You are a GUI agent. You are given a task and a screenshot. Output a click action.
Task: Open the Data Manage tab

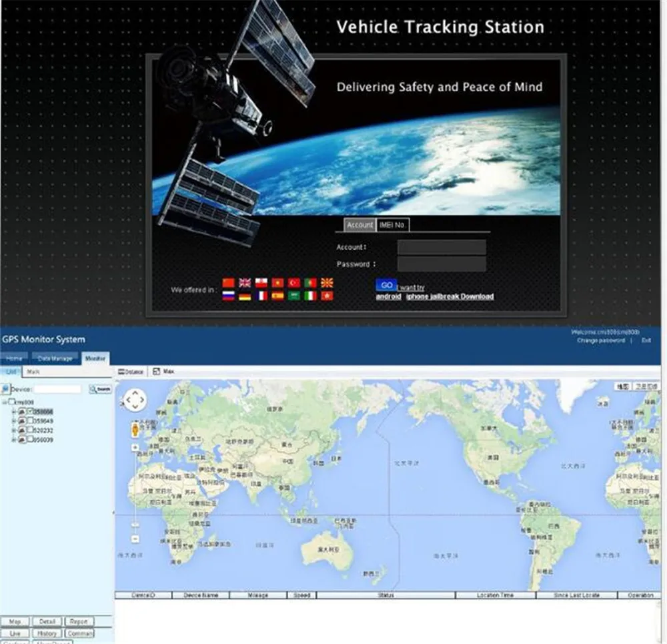[55, 358]
